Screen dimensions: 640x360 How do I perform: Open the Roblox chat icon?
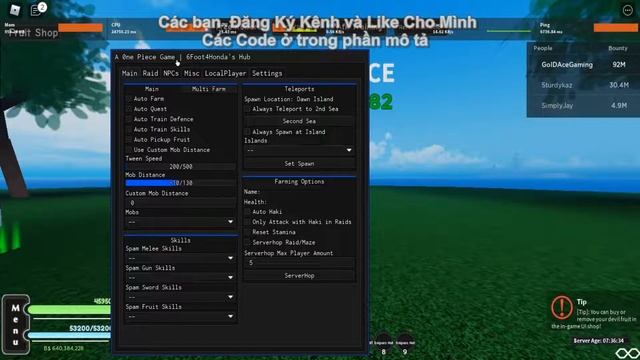pyautogui.click(x=36, y=10)
